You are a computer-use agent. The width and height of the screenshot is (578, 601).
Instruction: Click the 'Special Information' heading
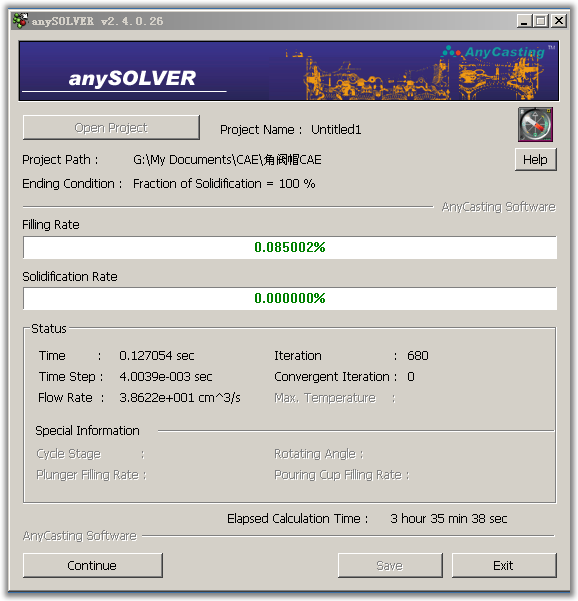coord(87,430)
